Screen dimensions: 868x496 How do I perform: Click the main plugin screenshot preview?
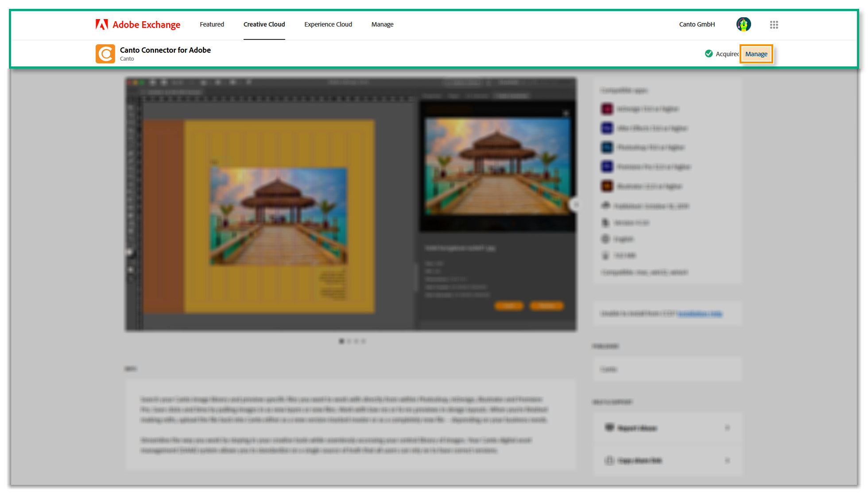click(x=351, y=205)
